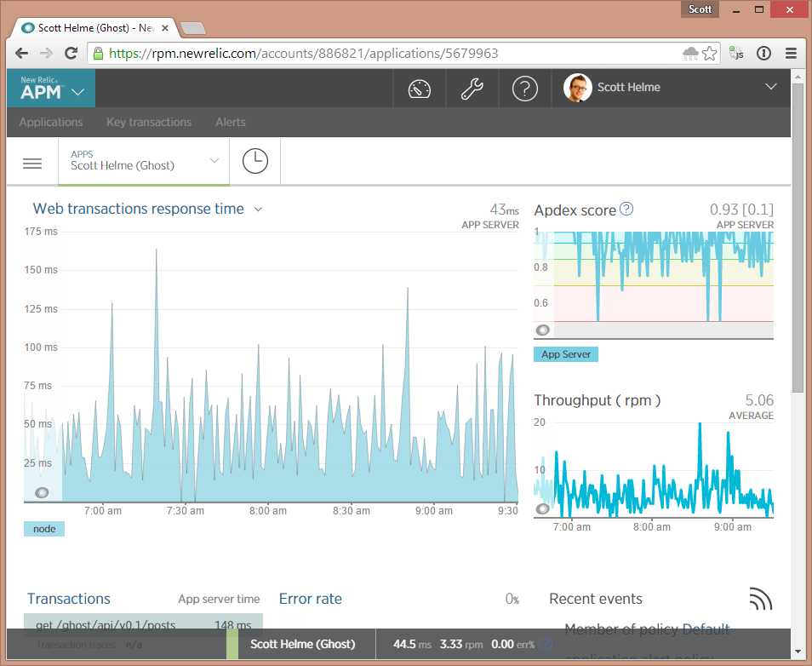
Task: Click the Apdex score help icon
Action: coord(626,209)
